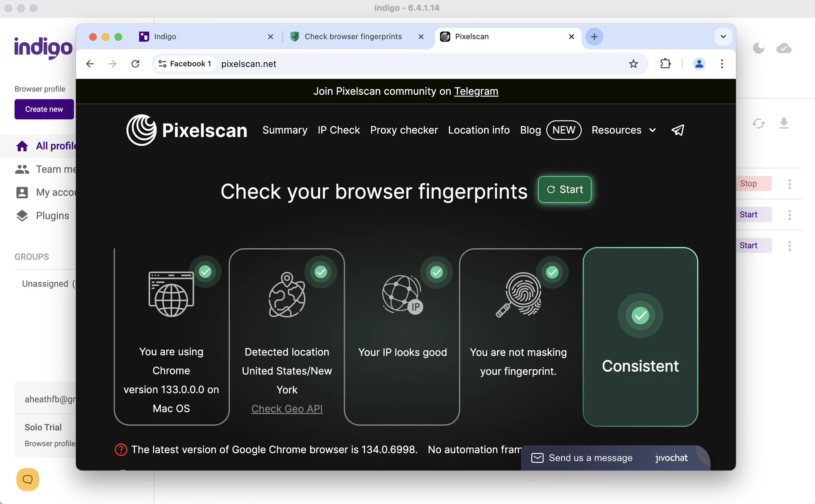815x504 pixels.
Task: Click the NEW badge beside Blog
Action: click(564, 130)
